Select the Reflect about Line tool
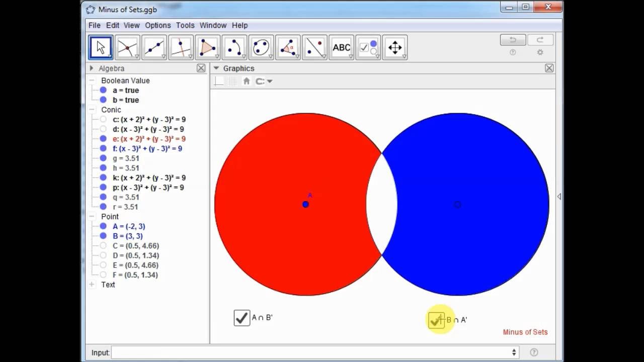The image size is (644, 362). coord(314,48)
